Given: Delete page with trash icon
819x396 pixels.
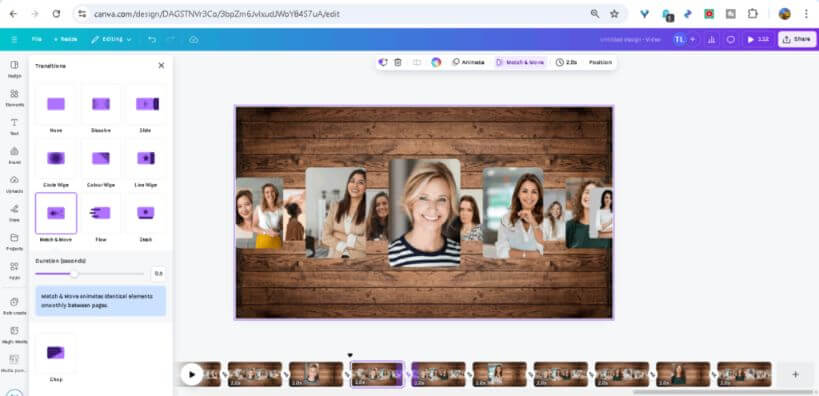Looking at the screenshot, I should tap(398, 62).
